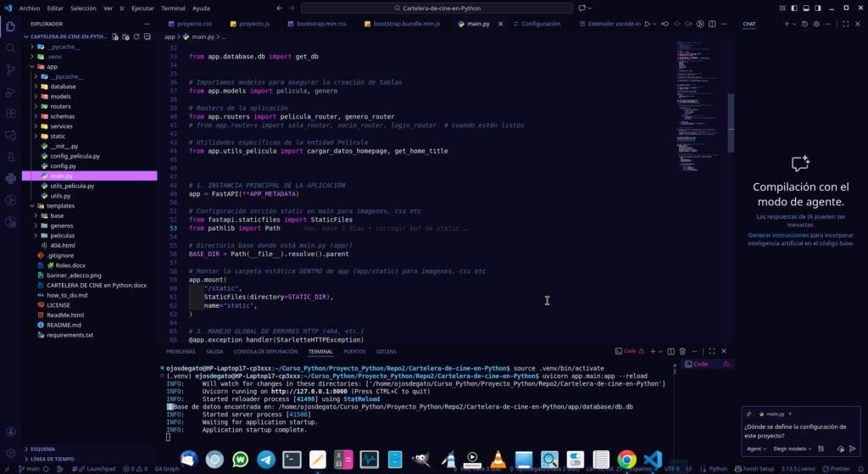
Task: Open the Search view in activity bar
Action: click(10, 48)
